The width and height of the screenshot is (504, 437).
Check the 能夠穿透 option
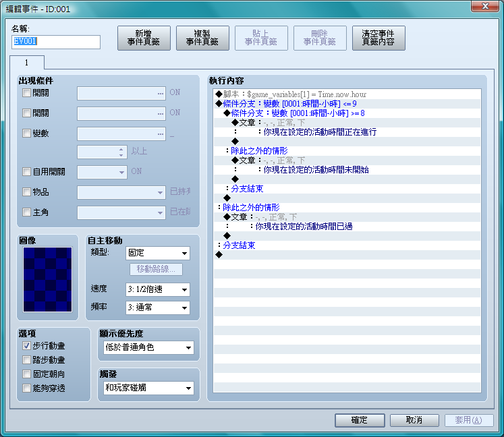tap(27, 388)
